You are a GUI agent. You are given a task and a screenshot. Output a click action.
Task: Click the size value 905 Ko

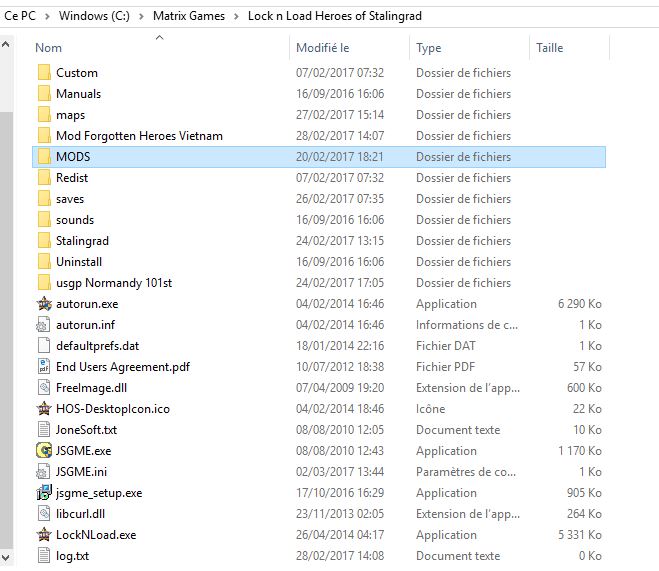pyautogui.click(x=584, y=493)
